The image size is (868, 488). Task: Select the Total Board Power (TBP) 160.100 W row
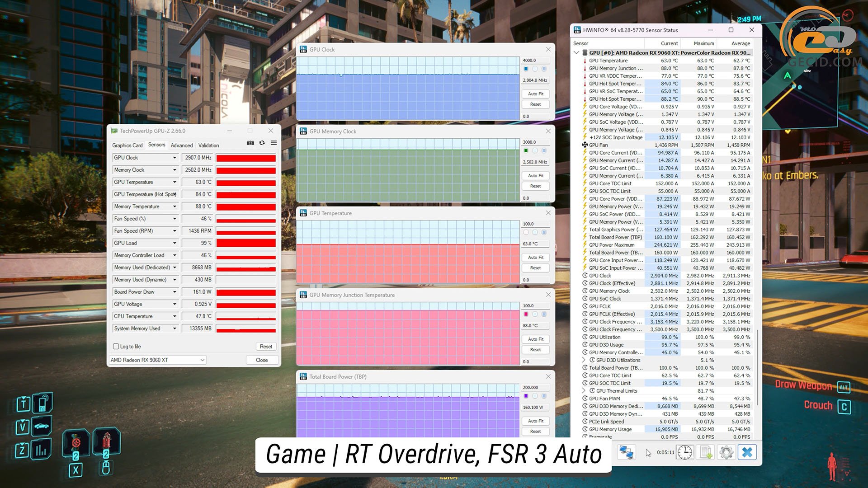666,237
